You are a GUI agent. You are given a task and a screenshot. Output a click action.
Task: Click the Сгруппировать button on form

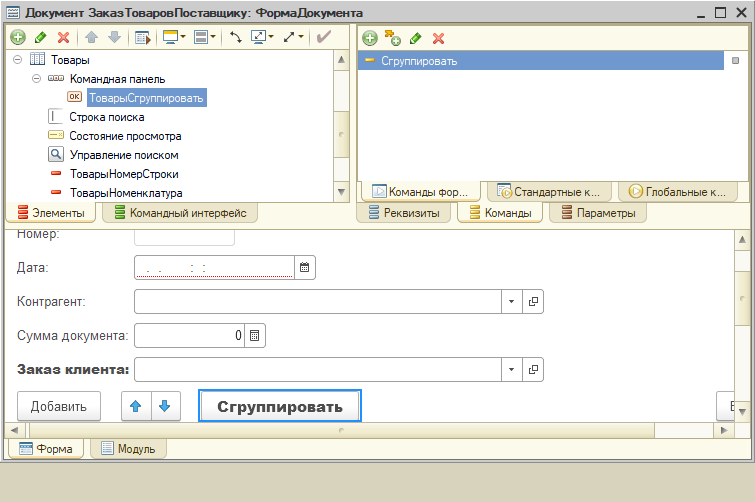pos(280,406)
